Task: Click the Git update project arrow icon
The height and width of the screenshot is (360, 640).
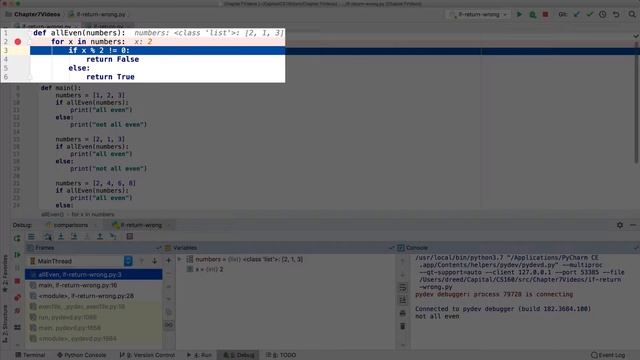Action: tap(576, 14)
